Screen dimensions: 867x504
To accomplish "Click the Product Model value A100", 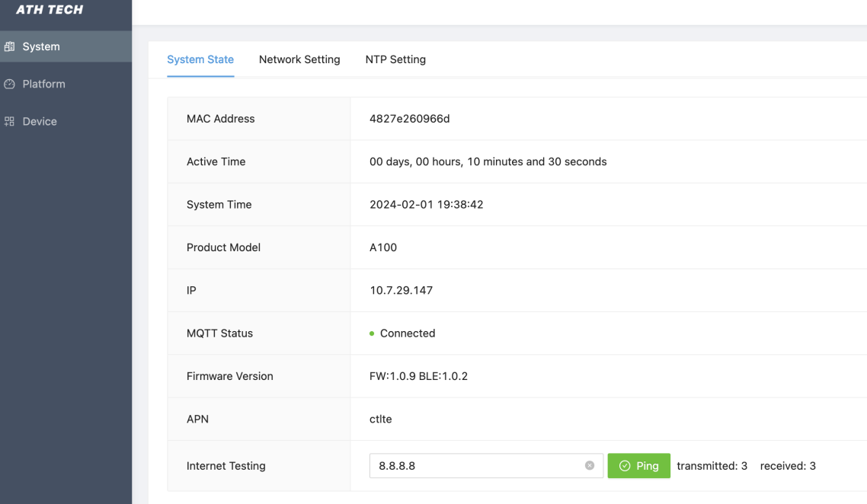I will tap(382, 247).
